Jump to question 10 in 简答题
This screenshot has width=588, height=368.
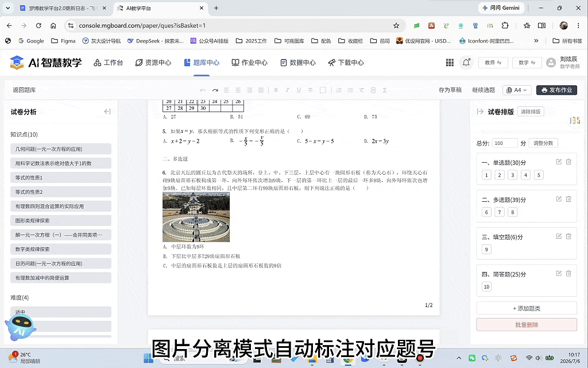point(486,286)
